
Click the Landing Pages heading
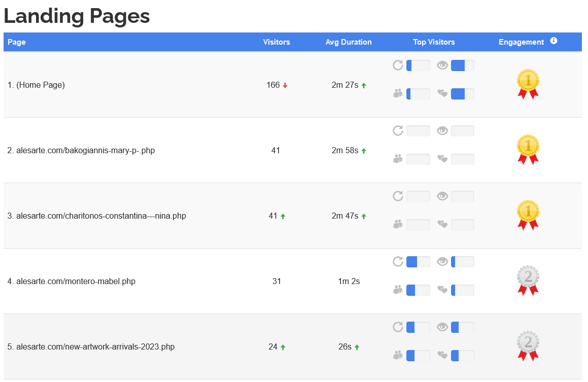point(77,16)
